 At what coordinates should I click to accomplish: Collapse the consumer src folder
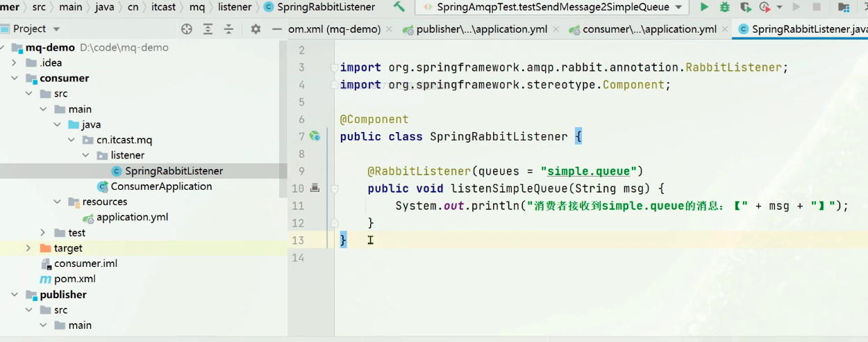pos(28,93)
